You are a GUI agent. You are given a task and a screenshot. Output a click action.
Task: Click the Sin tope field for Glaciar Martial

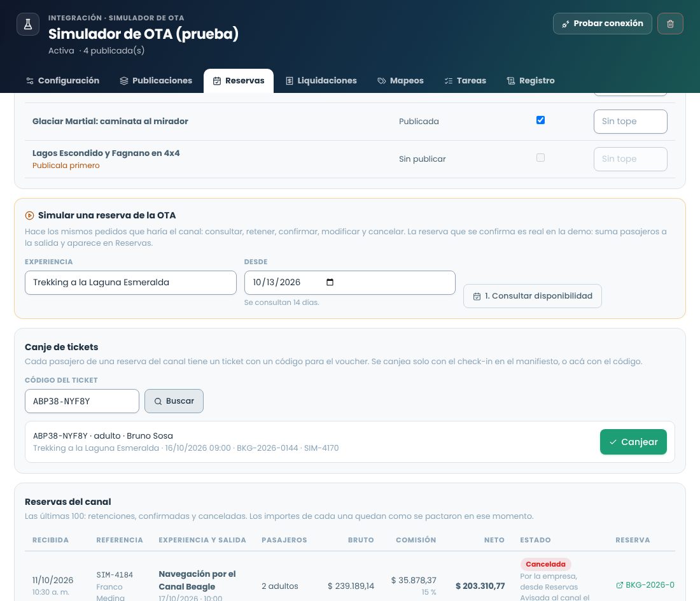pos(631,122)
